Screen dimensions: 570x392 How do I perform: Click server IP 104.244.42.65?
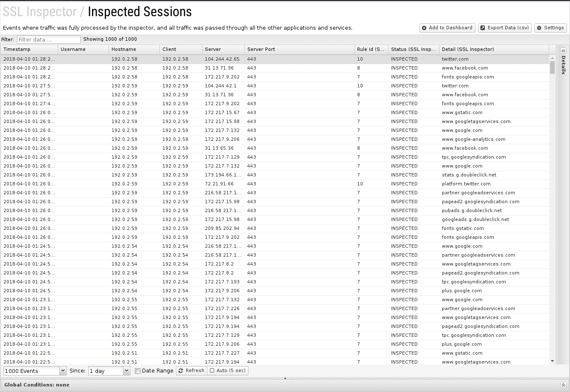pos(222,59)
